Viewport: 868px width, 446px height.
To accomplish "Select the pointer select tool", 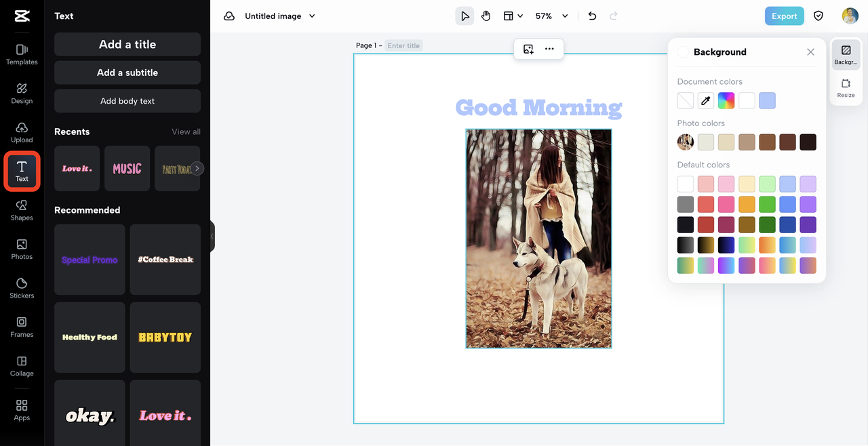I will [465, 16].
